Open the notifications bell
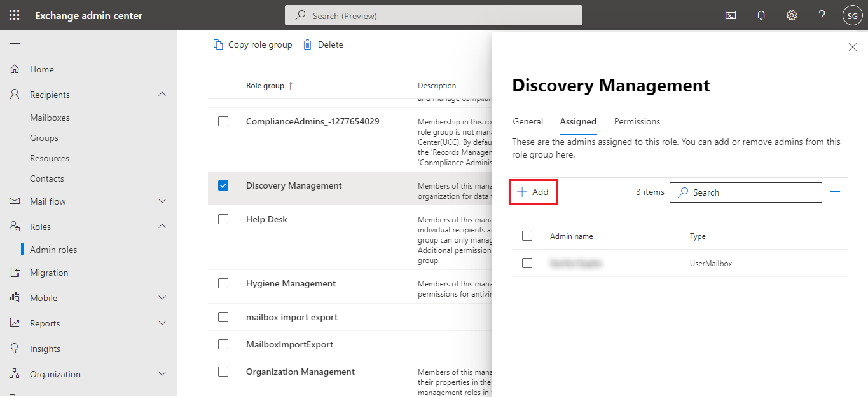This screenshot has width=868, height=397. (x=761, y=15)
